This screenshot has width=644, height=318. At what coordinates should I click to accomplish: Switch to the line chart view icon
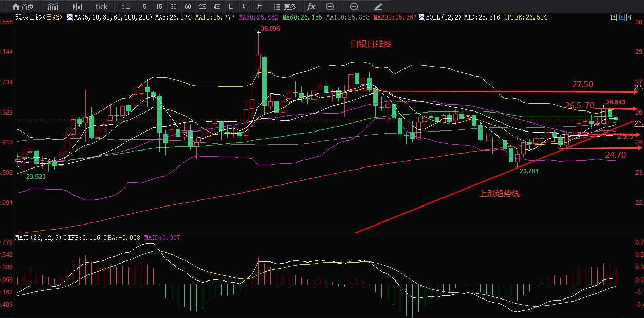point(52,7)
